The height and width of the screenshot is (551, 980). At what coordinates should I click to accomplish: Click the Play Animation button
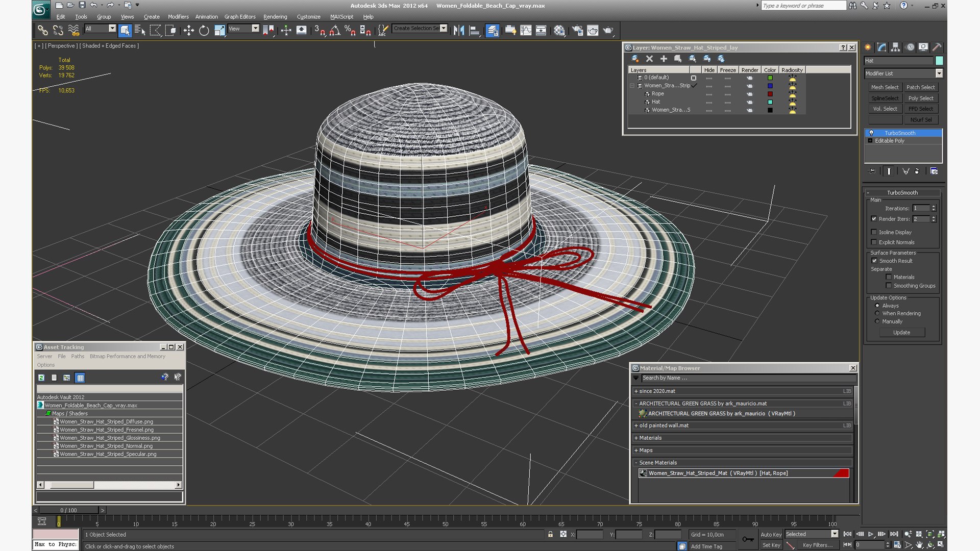pos(871,534)
